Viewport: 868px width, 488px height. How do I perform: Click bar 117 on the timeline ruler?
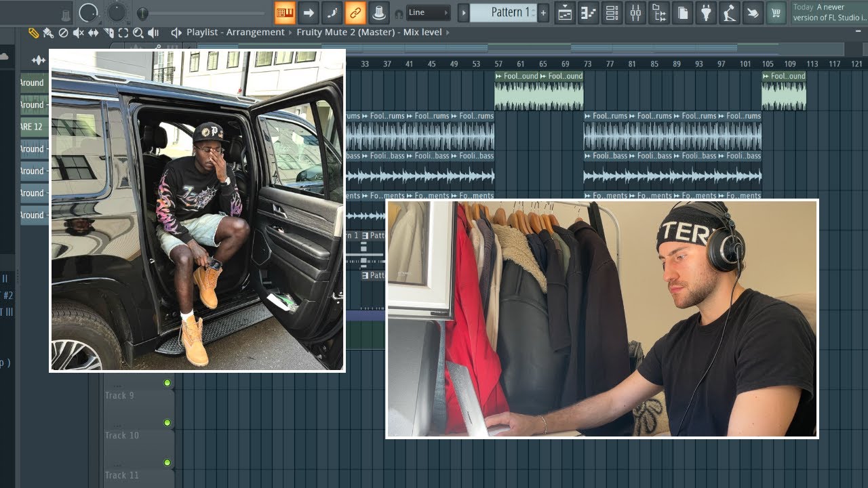click(835, 64)
